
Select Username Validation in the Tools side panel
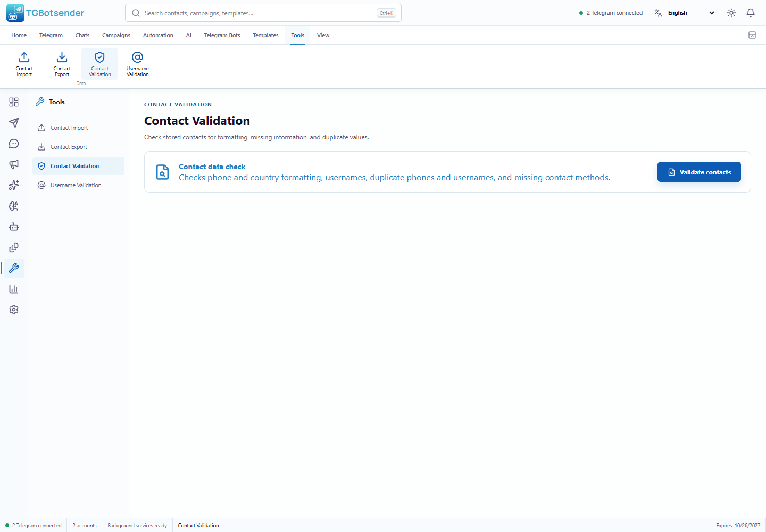[79, 185]
